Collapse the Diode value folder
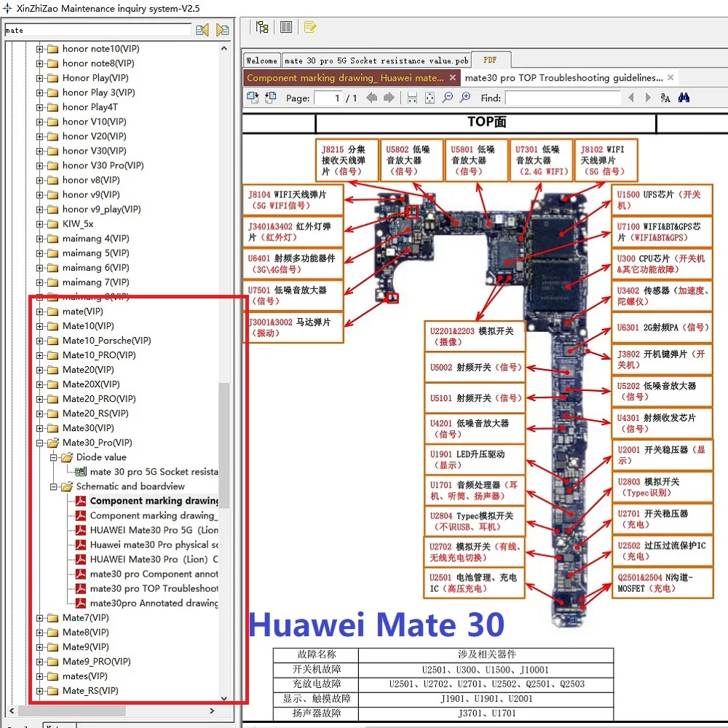Viewport: 728px width, 728px height. pos(53,457)
